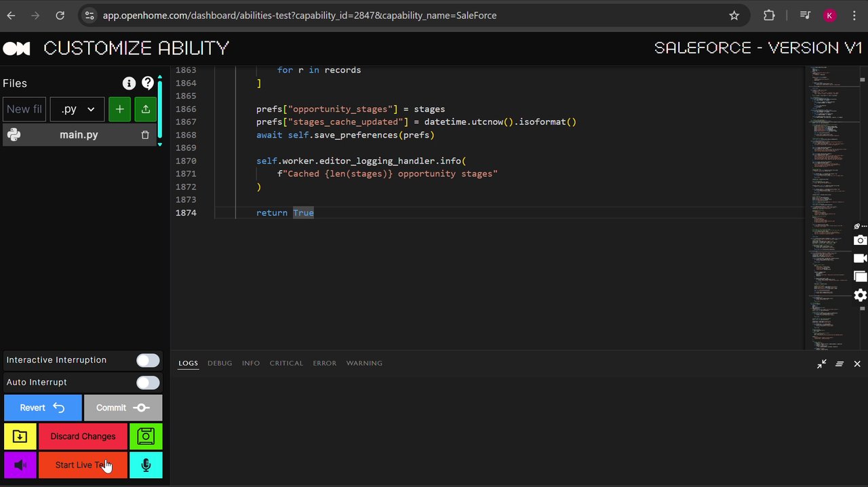Click the CUSTOMIZE ABILITY header title
The image size is (868, 487).
pyautogui.click(x=136, y=48)
